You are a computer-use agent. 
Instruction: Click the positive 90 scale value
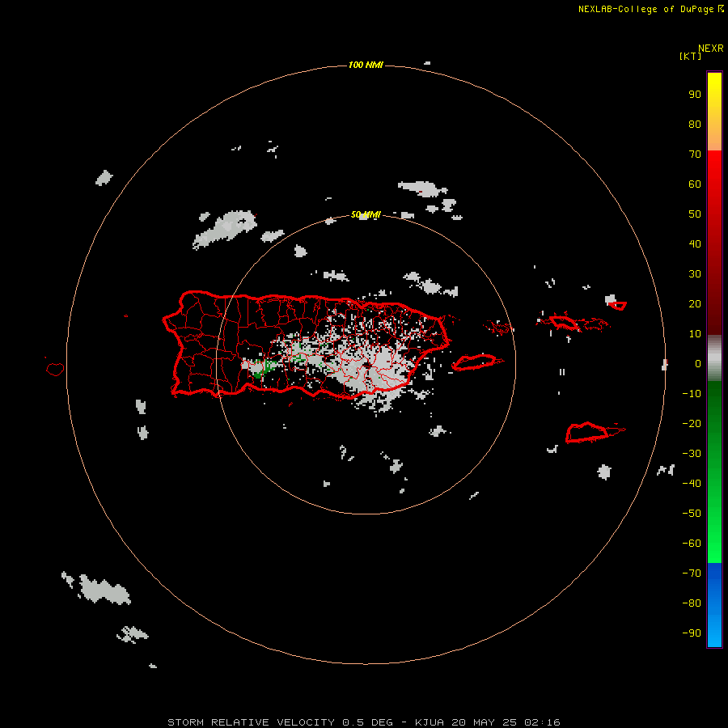[x=695, y=95]
